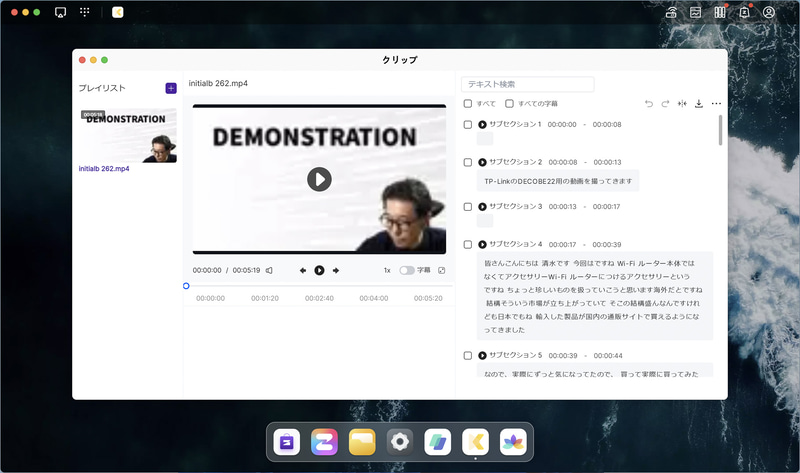
Task: Skip forward with the right arrow
Action: pyautogui.click(x=336, y=270)
